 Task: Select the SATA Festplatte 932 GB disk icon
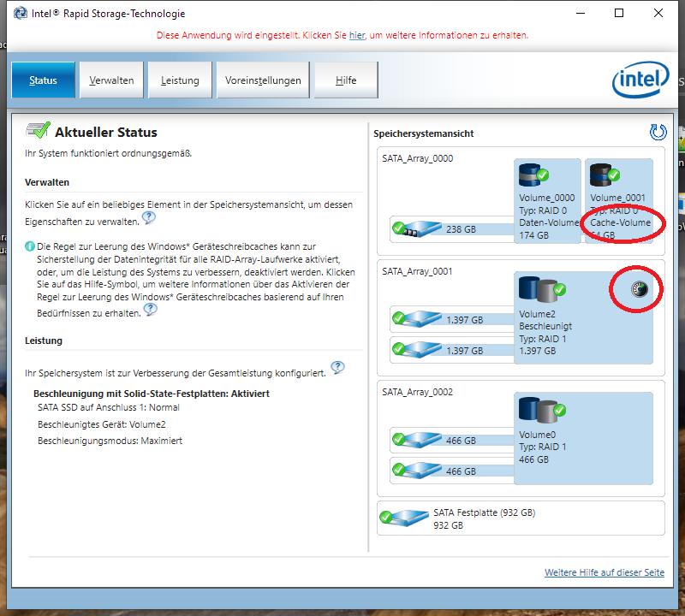click(404, 518)
